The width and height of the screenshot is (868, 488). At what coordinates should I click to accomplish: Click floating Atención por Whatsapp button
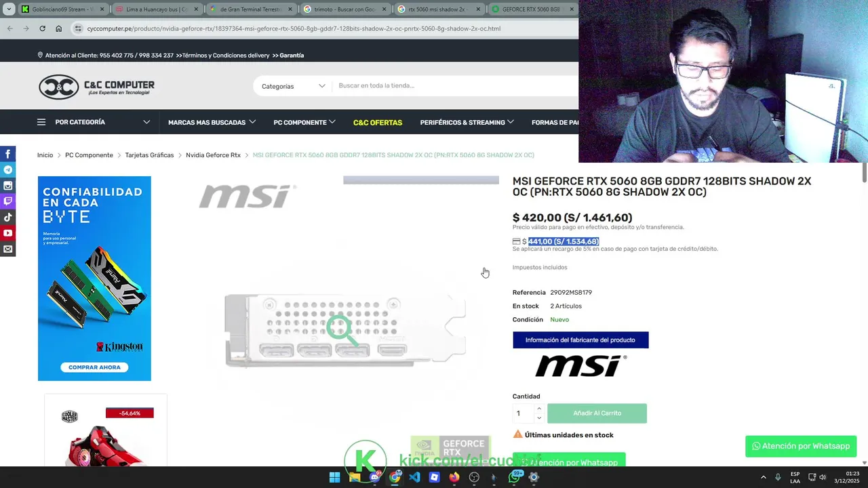(x=801, y=446)
